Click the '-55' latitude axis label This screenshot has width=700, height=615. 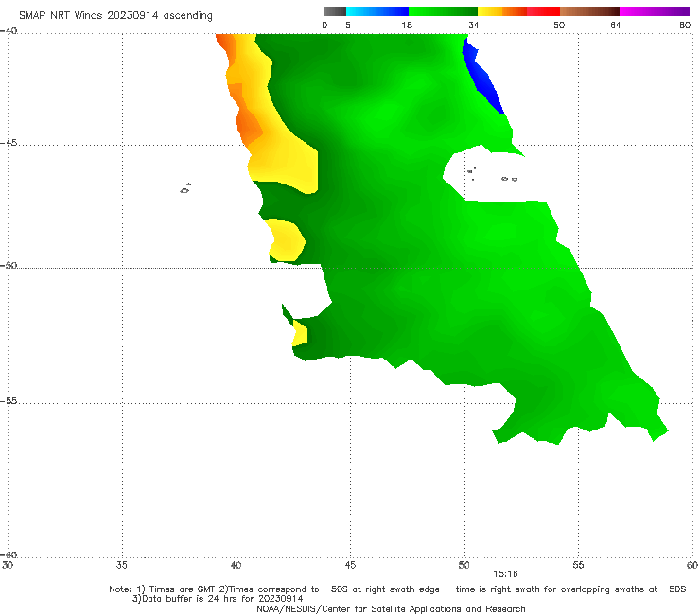click(9, 401)
